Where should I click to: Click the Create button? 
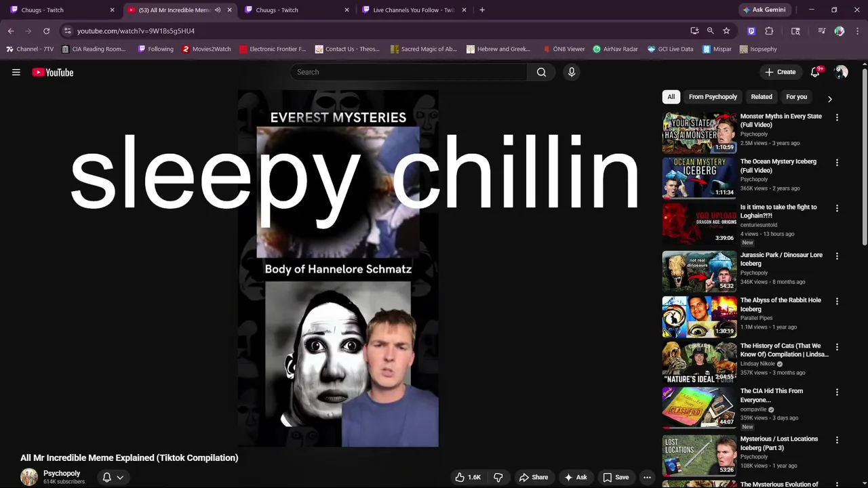(780, 72)
